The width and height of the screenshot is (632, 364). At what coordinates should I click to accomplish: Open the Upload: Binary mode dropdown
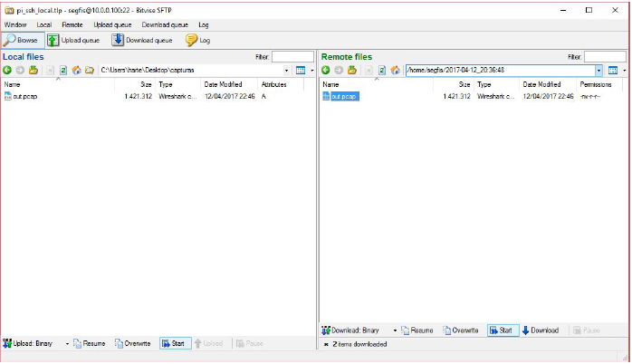67,343
